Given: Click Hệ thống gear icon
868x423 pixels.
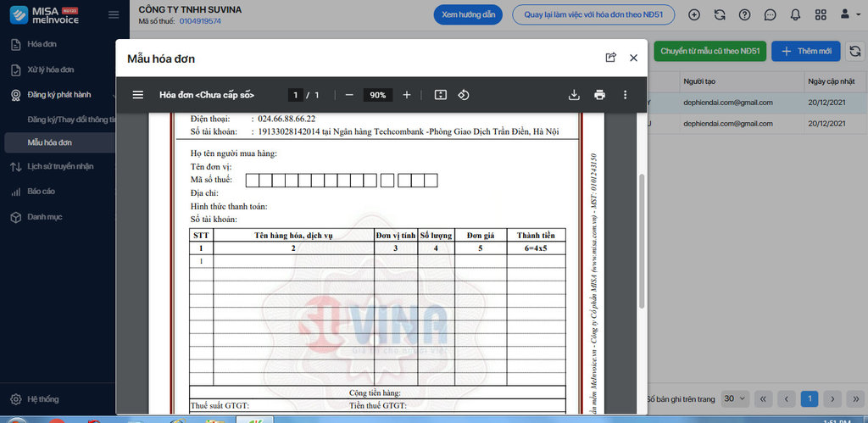Looking at the screenshot, I should (16, 399).
